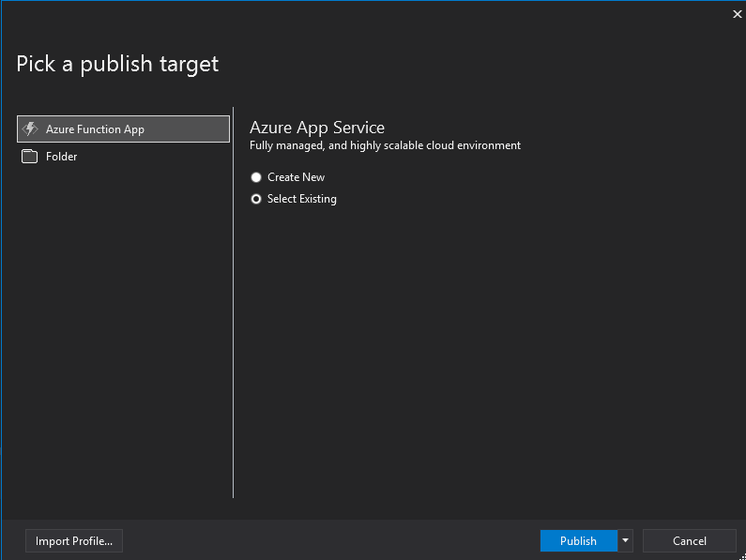Close the publish target dialog
This screenshot has width=746, height=560.
tap(737, 14)
